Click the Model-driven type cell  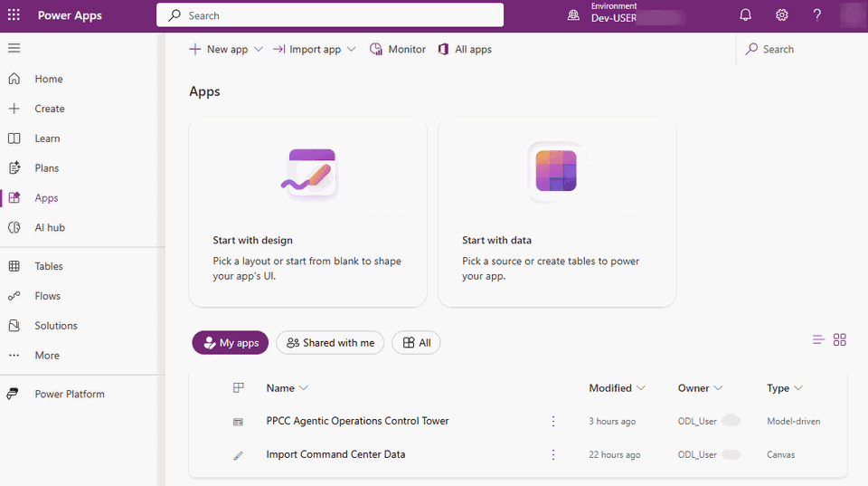[793, 421]
